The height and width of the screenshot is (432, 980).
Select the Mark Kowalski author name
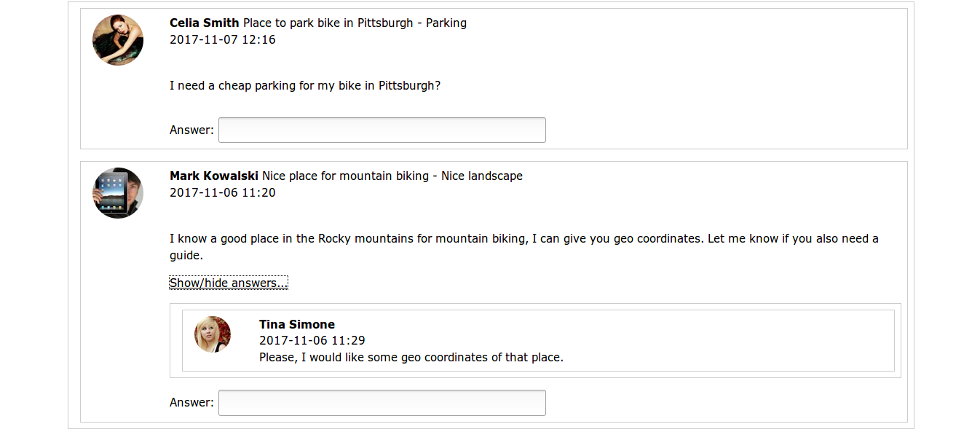(214, 176)
